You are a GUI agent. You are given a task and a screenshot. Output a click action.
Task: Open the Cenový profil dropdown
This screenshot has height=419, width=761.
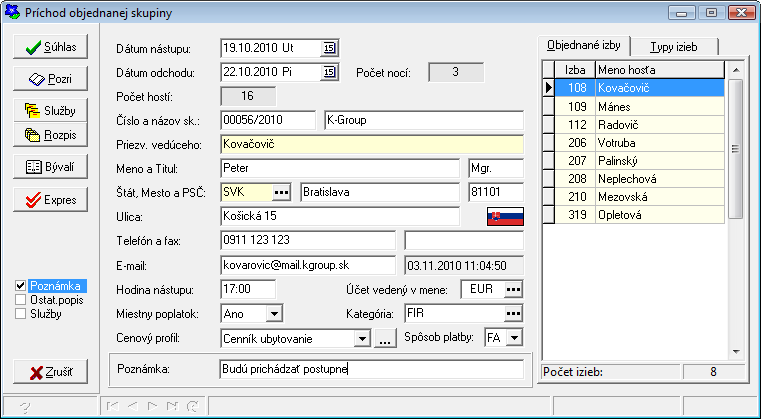point(362,339)
